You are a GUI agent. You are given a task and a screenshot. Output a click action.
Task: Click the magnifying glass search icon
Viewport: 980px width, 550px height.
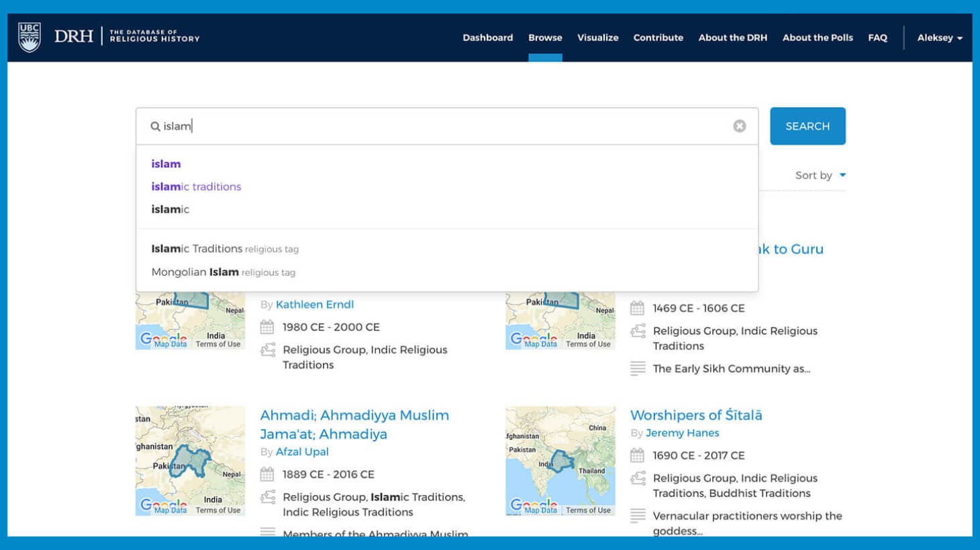click(x=155, y=126)
